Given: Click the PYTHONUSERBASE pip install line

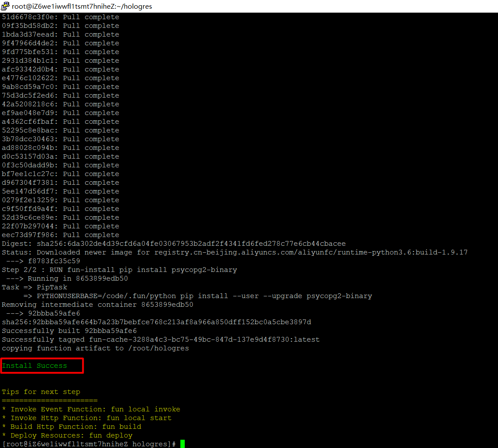Looking at the screenshot, I should click(x=197, y=296).
